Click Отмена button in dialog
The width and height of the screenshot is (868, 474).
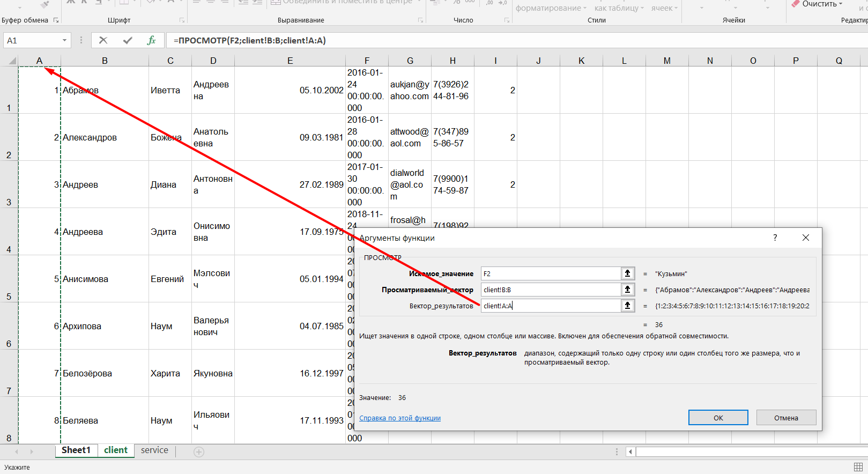(x=786, y=418)
